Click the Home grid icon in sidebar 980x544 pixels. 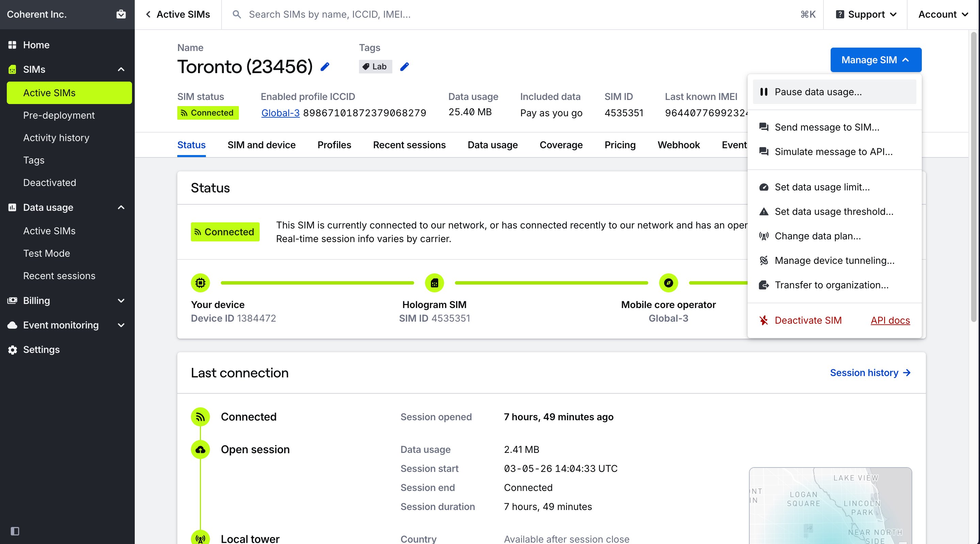[12, 45]
